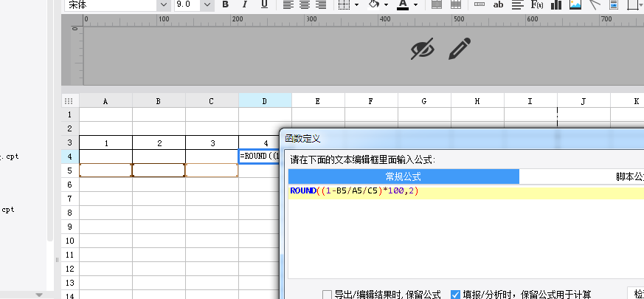
Task: Switch to 常规公式 tab
Action: pyautogui.click(x=404, y=177)
